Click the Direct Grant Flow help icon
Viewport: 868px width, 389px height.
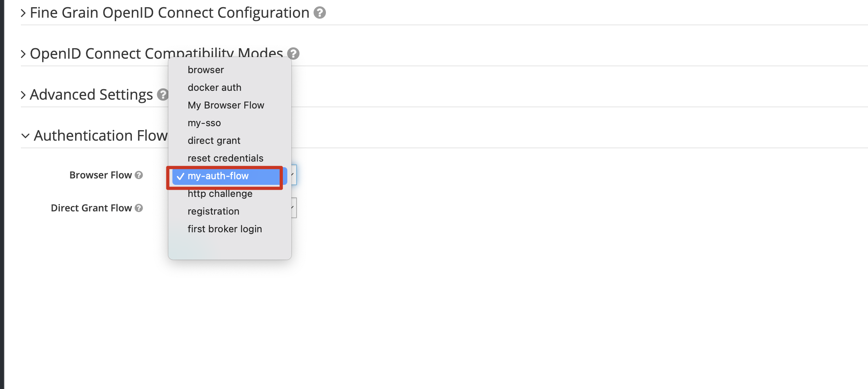[x=139, y=208]
